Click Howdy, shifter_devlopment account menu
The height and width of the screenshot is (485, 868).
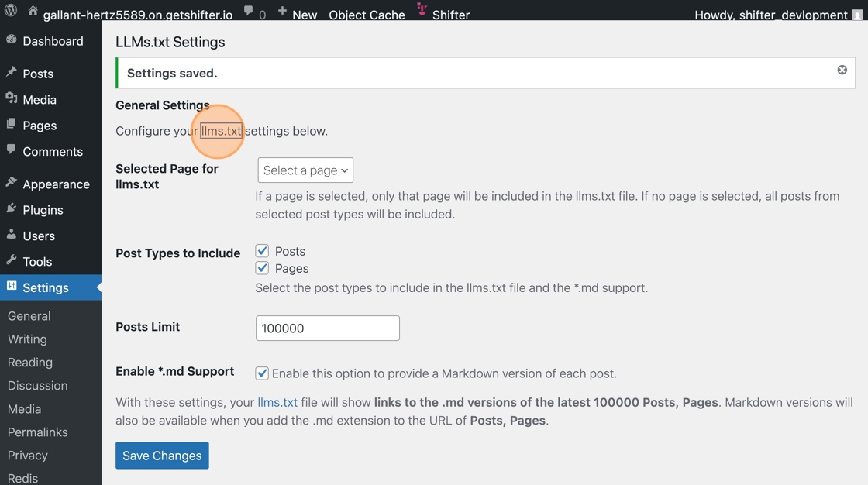coord(770,15)
